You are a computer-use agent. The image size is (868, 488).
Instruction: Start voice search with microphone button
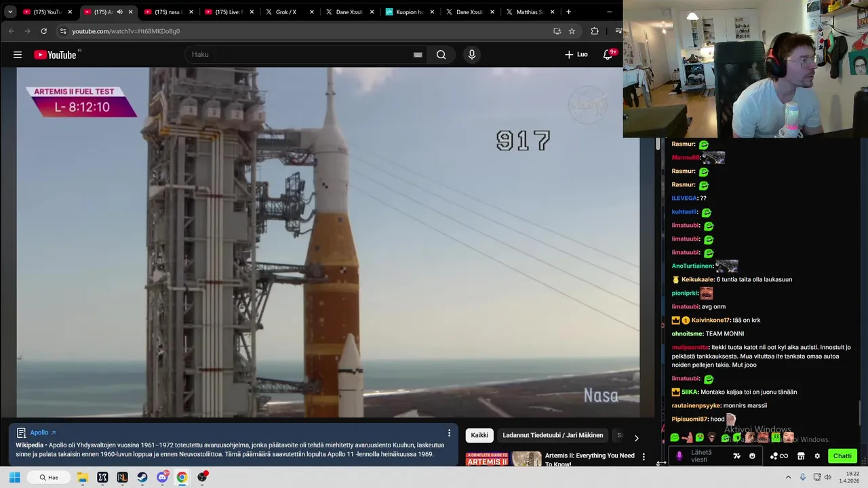(x=472, y=55)
